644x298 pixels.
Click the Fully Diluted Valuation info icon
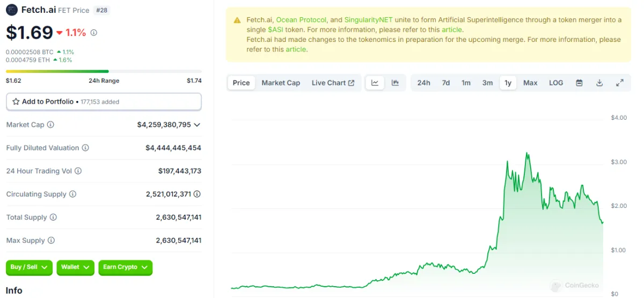85,148
